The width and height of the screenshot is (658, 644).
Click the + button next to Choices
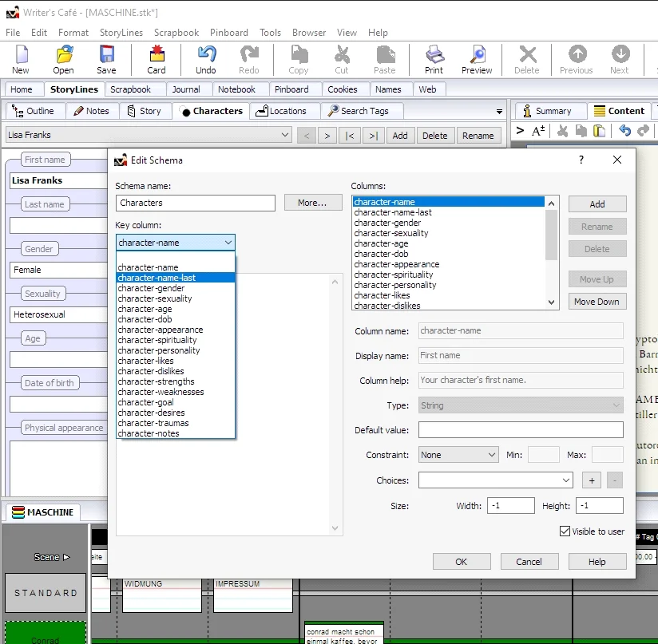(592, 480)
